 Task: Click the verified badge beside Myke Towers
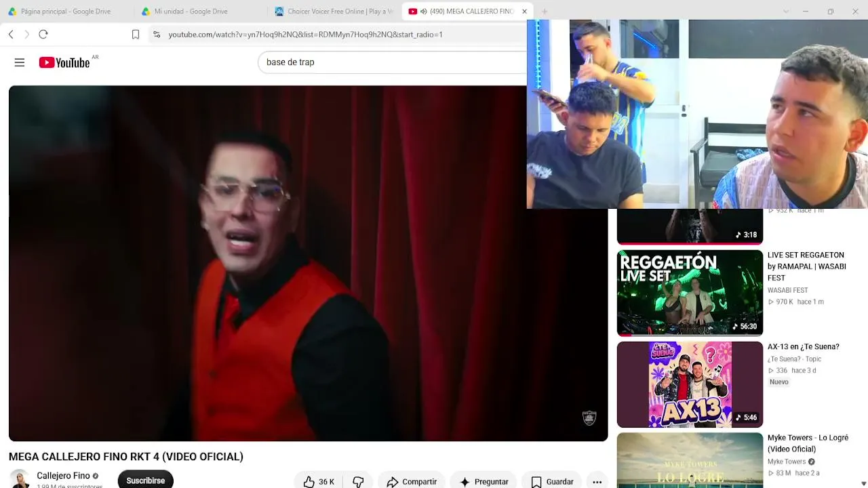pyautogui.click(x=811, y=462)
